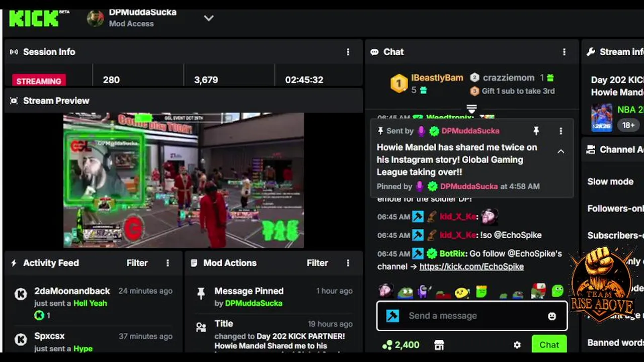Click the Channel Actions panel icon
The image size is (644, 362).
tap(591, 149)
